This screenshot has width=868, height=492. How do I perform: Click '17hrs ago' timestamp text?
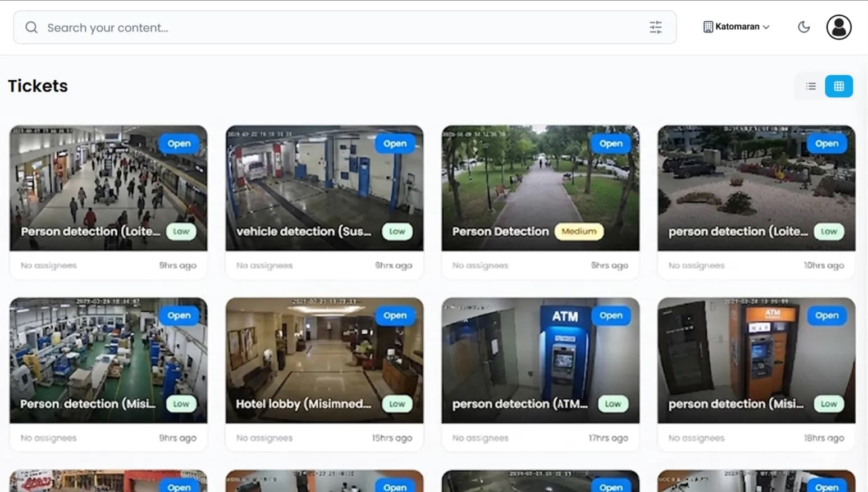[608, 438]
